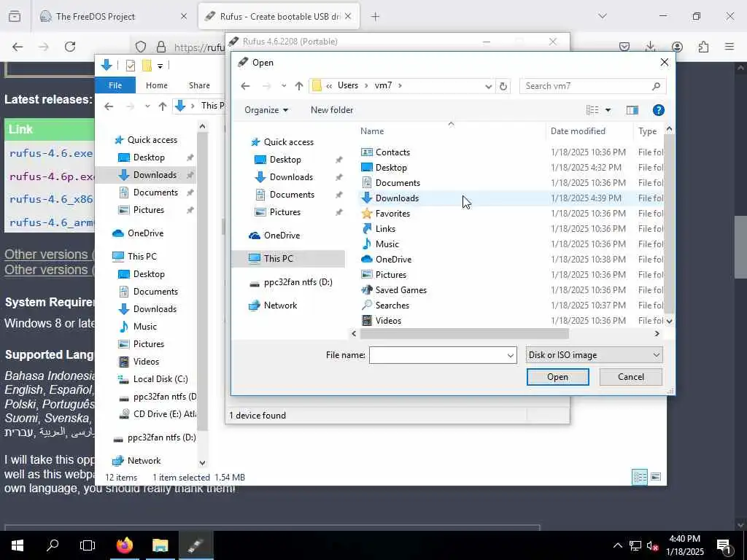This screenshot has height=560, width=747.
Task: Open the Firefox downloads panel icon
Action: 650,47
